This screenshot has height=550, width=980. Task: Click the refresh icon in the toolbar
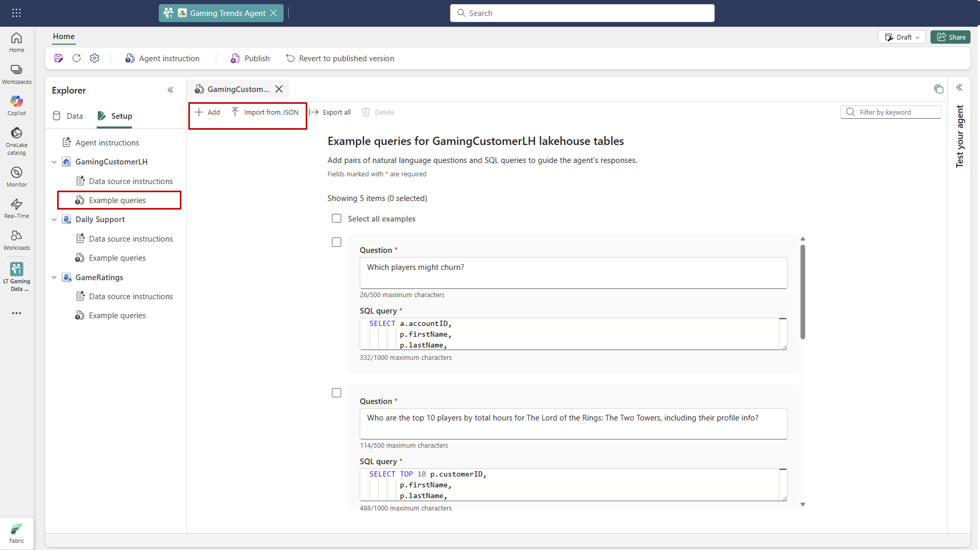coord(77,58)
